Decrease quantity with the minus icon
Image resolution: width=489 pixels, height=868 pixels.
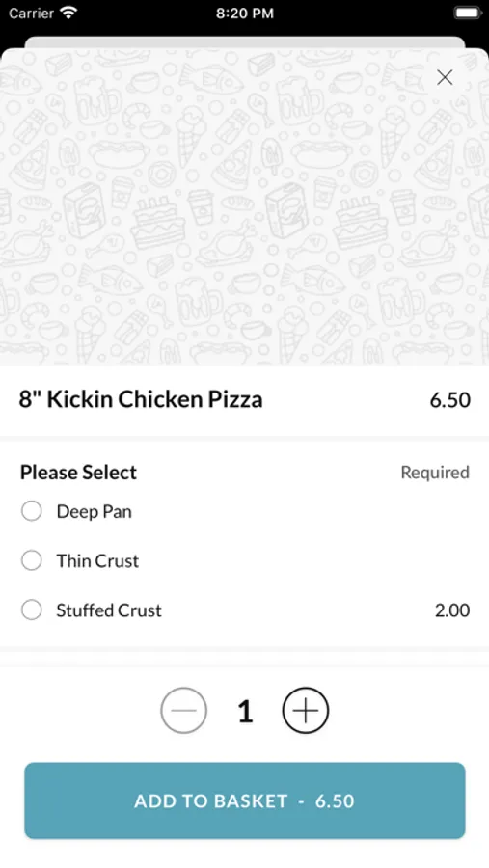click(184, 710)
